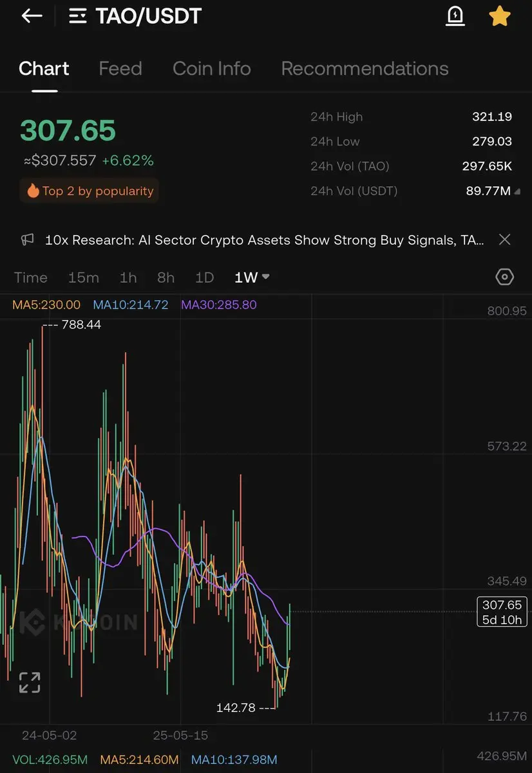Tap the MA30:285.80 indicator label

(219, 305)
